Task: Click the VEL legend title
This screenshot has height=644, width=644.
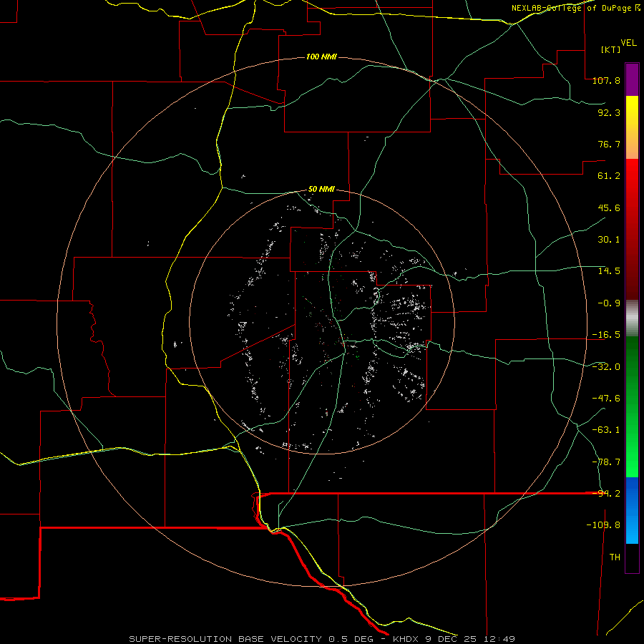Action: tap(628, 43)
